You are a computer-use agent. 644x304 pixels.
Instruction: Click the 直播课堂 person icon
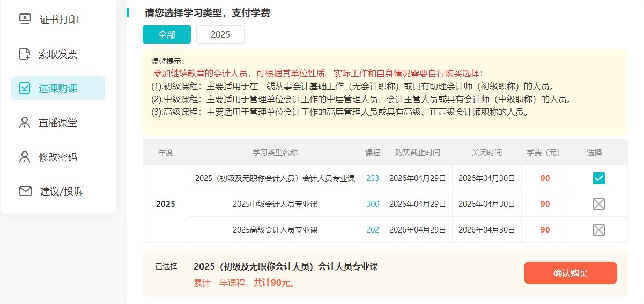coord(25,122)
